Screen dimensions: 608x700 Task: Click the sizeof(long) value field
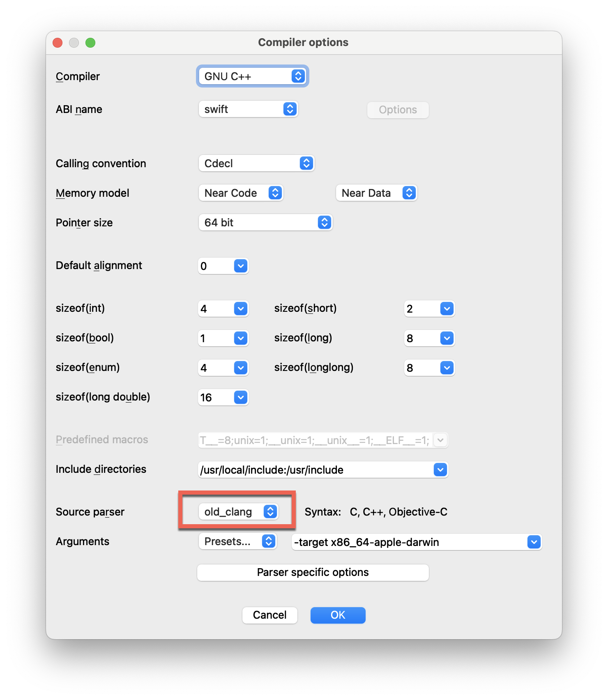point(422,338)
